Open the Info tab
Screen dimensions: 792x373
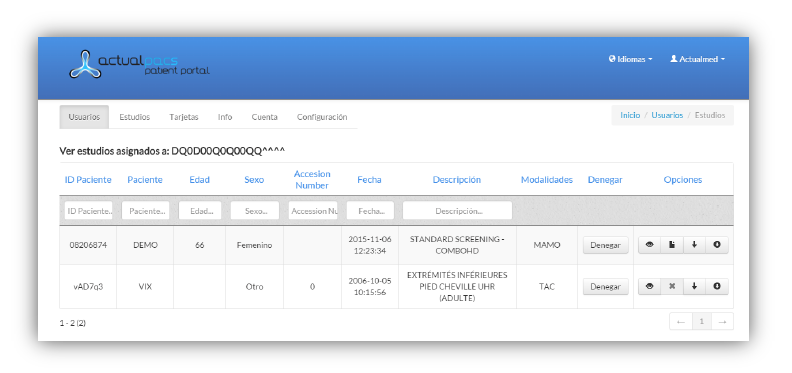[x=225, y=117]
